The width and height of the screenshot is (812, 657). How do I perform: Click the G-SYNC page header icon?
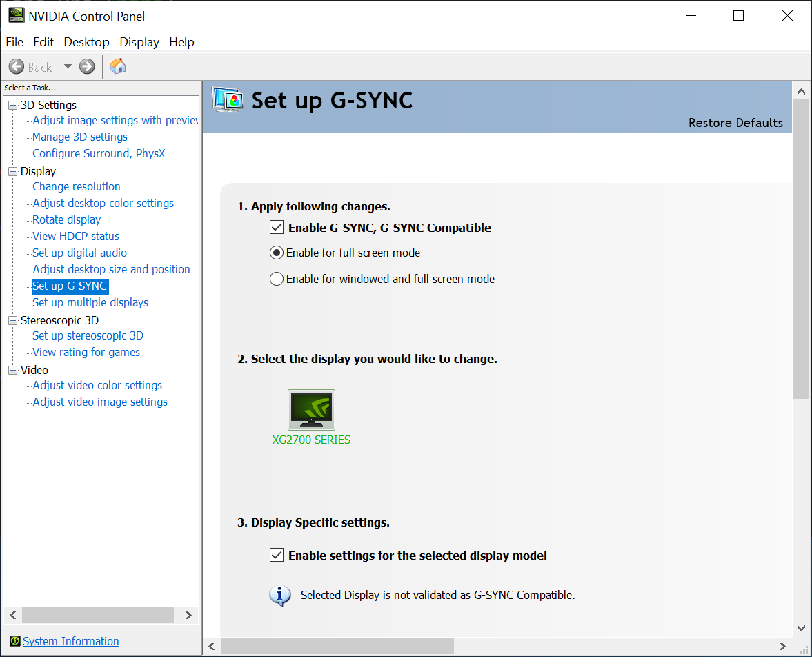pos(228,101)
